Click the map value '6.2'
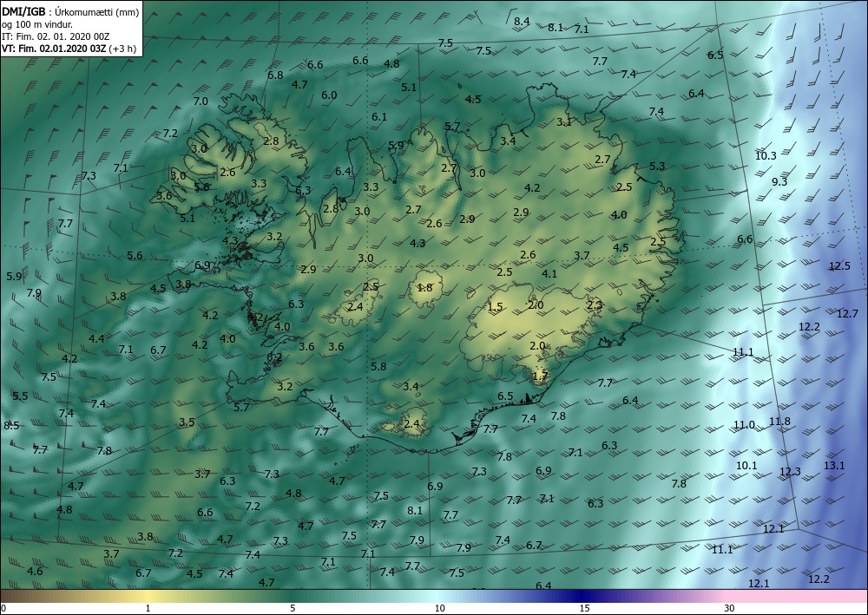 274,357
